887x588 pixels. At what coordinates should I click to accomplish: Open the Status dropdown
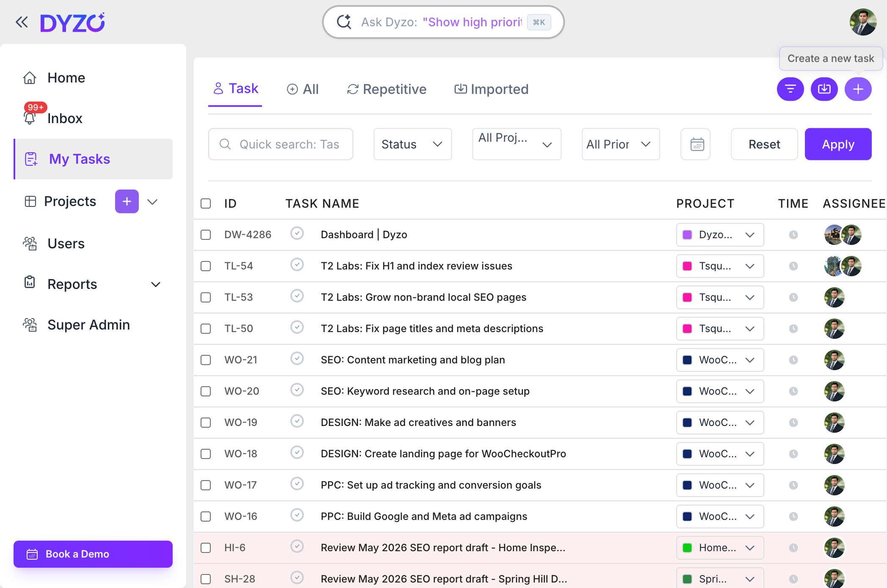point(413,144)
